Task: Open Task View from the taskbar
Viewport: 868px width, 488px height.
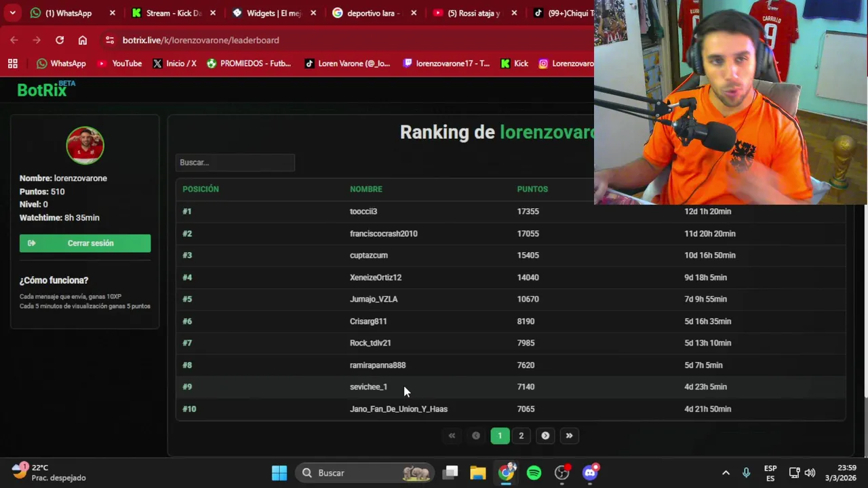Action: pyautogui.click(x=451, y=472)
